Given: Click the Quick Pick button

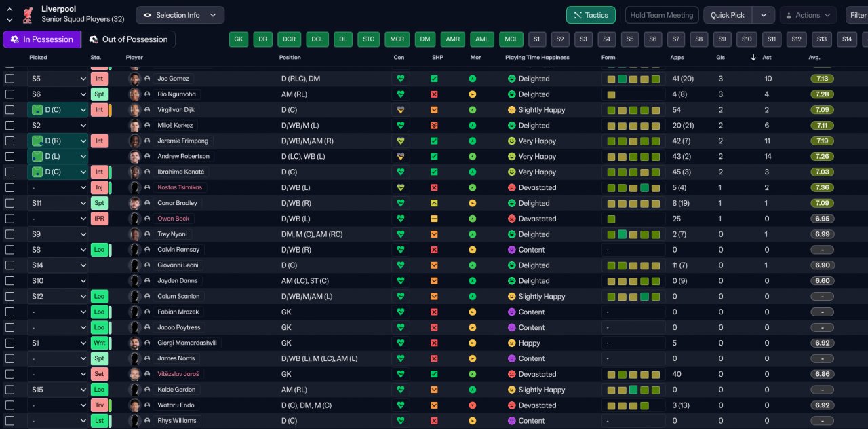Looking at the screenshot, I should click(x=728, y=15).
